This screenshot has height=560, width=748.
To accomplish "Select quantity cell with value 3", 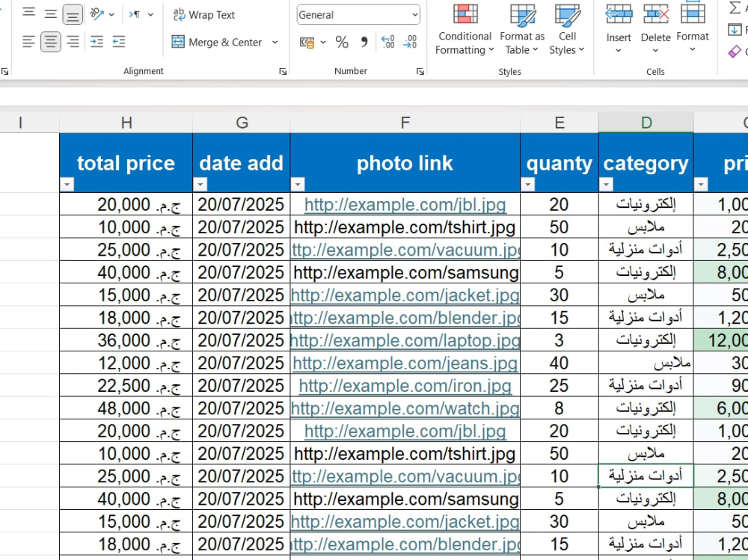I will (x=559, y=341).
